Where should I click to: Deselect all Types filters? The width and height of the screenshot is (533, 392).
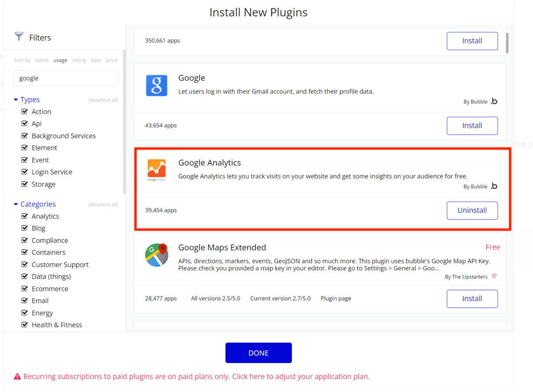(x=103, y=100)
